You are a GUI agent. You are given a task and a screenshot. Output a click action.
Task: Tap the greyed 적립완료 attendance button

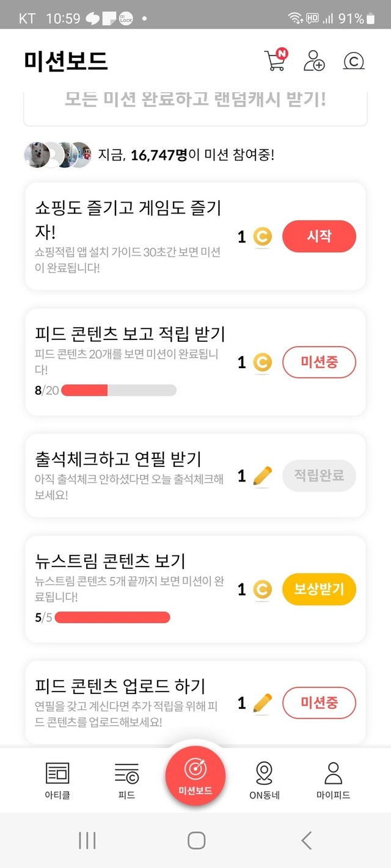click(x=319, y=475)
